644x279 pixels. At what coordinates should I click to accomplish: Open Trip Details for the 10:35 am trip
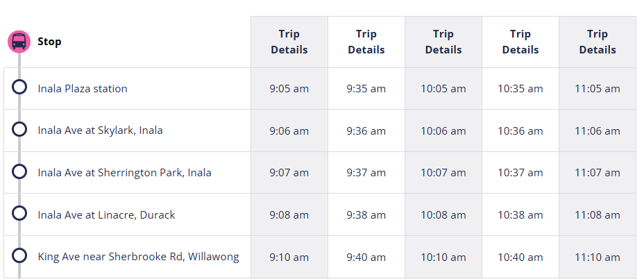520,42
